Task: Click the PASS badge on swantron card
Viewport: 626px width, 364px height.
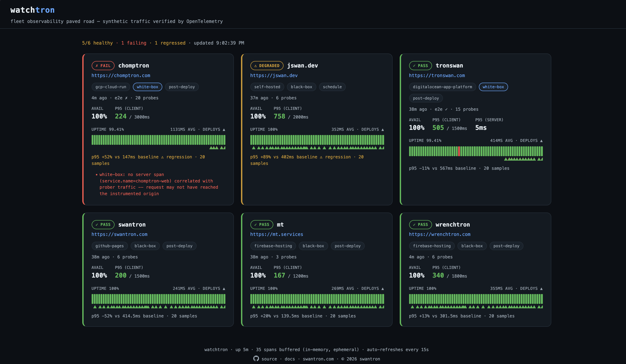Action: tap(103, 225)
